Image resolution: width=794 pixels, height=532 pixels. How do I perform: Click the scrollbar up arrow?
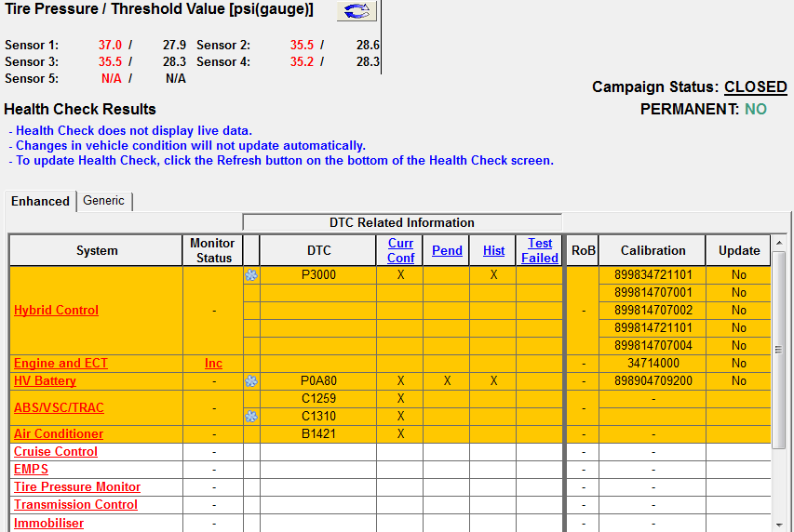pyautogui.click(x=779, y=259)
